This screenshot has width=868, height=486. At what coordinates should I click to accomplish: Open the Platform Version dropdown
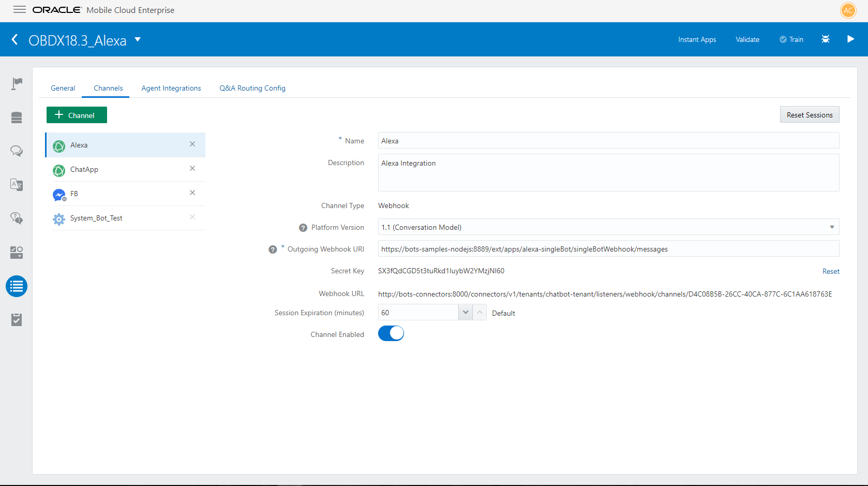coord(608,227)
